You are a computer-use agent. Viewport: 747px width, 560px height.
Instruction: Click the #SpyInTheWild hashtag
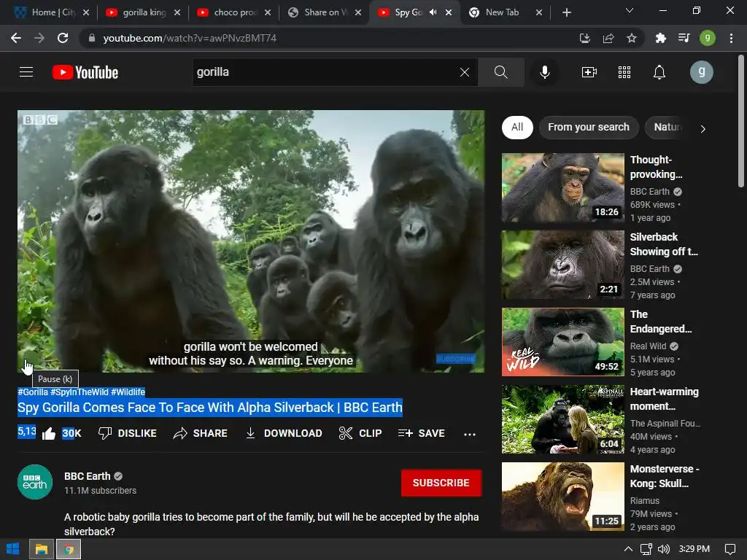[x=80, y=392]
